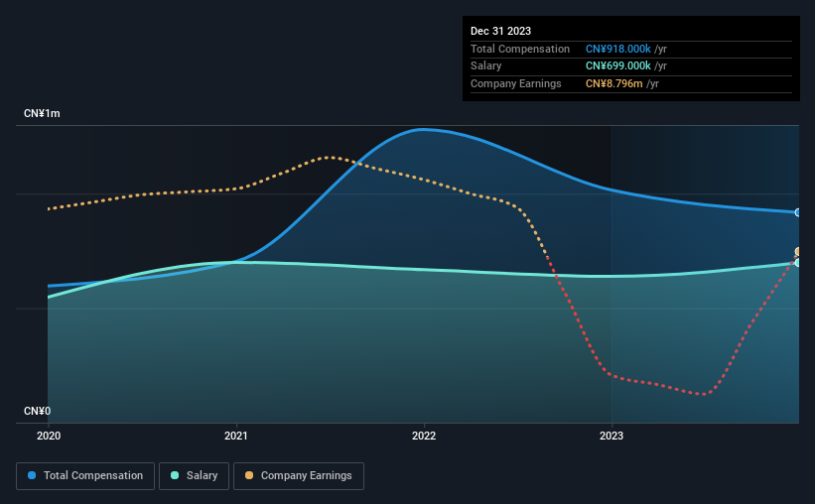Click the CN¥699.000k salary value

coord(618,66)
